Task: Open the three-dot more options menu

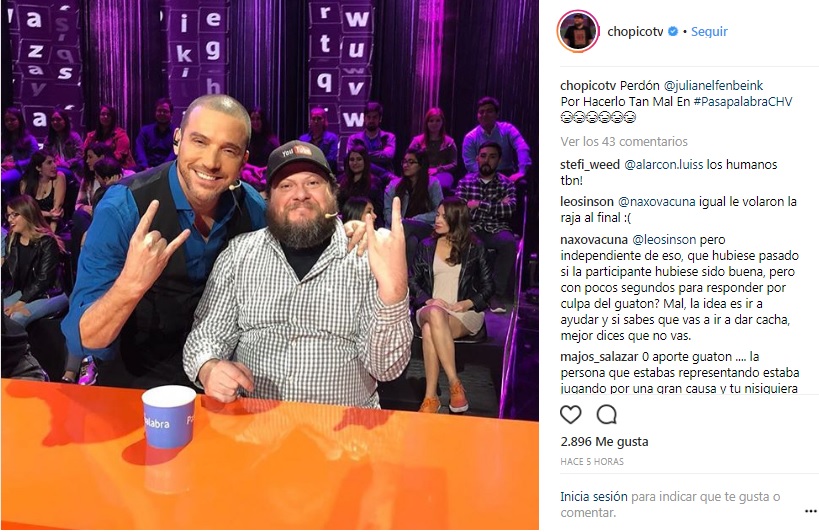Action: [x=811, y=511]
